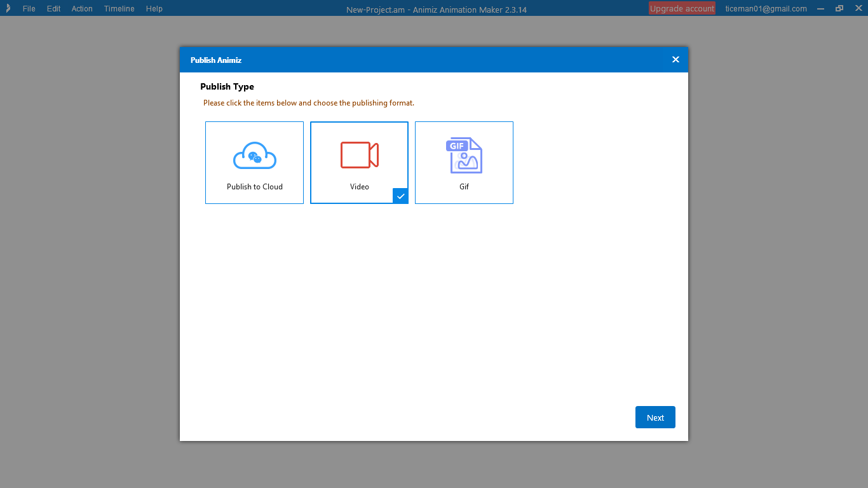The width and height of the screenshot is (868, 488).
Task: Select the Publish to Cloud option
Action: (x=254, y=163)
